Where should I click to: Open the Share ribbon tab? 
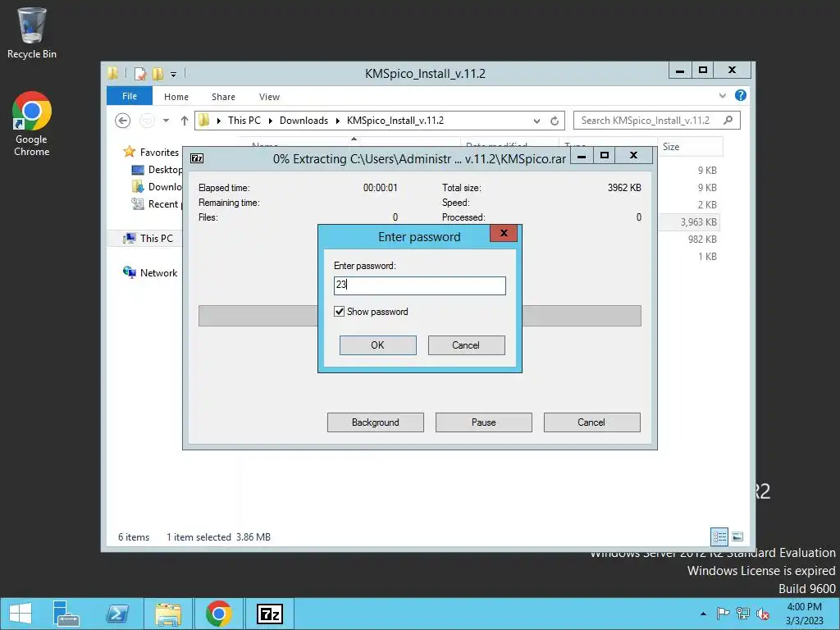(223, 97)
